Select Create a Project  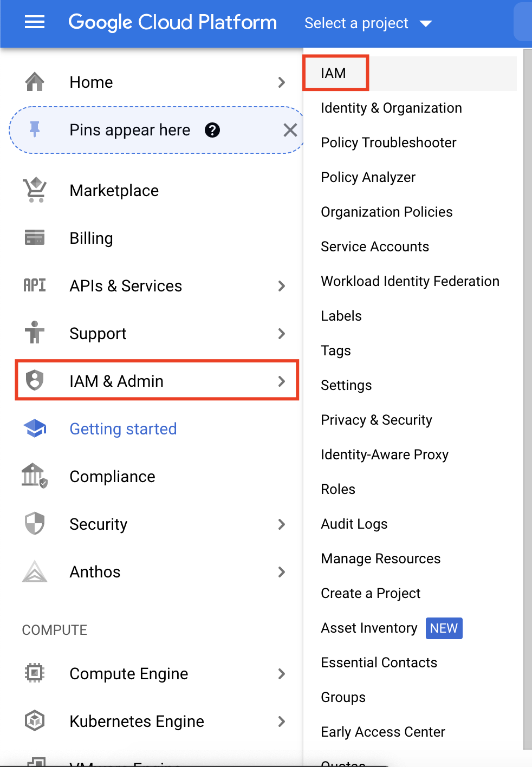pos(371,593)
